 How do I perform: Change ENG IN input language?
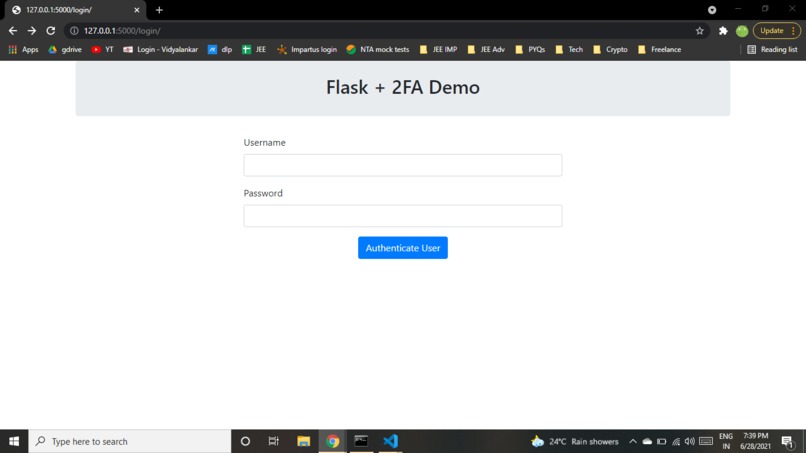click(726, 441)
